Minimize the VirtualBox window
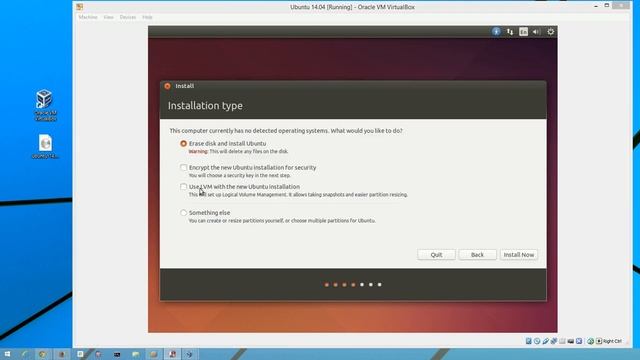Image resolution: width=640 pixels, height=360 pixels. click(x=596, y=6)
